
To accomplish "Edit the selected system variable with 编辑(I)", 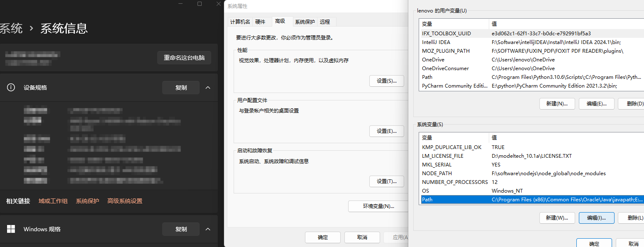I will pos(596,218).
